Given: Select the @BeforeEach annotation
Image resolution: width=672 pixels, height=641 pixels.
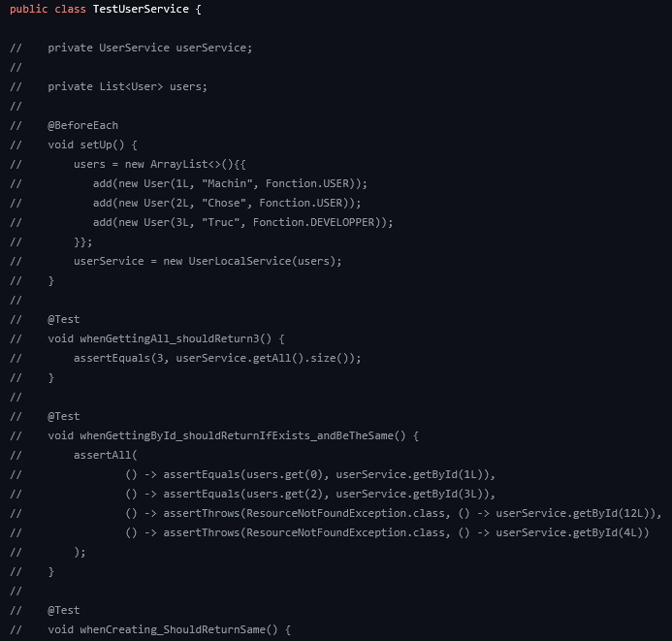Looking at the screenshot, I should coord(82,125).
